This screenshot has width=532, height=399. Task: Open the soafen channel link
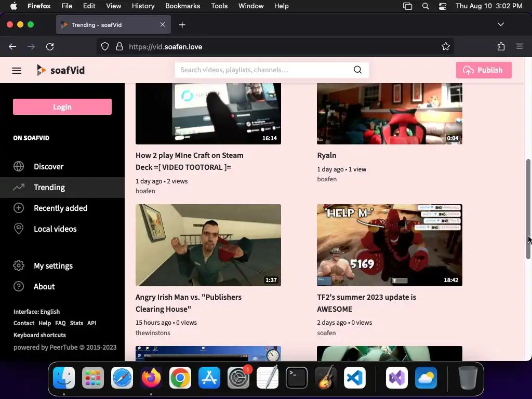pos(326,333)
